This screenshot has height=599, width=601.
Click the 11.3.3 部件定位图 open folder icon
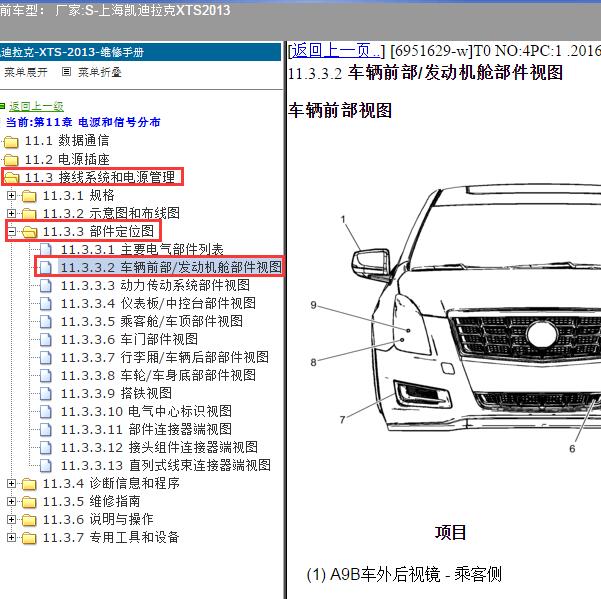tap(30, 231)
